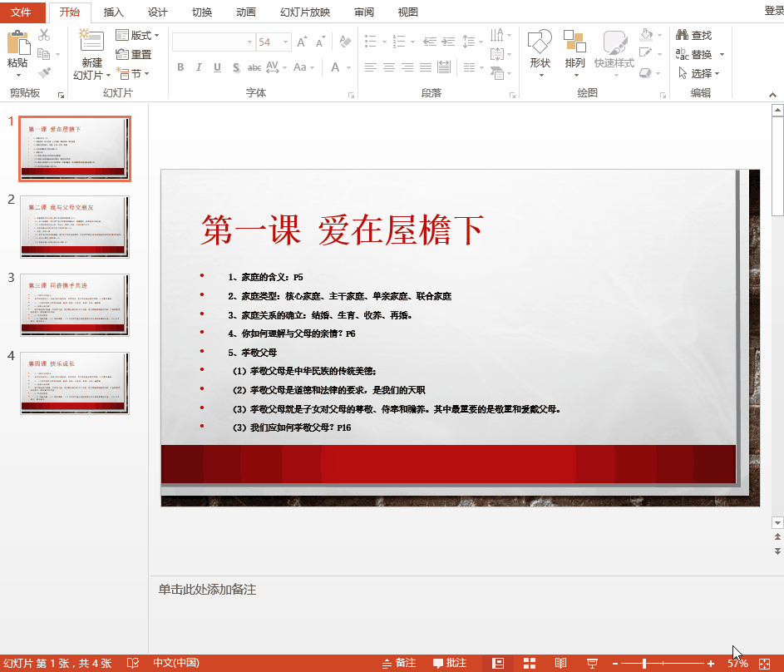The width and height of the screenshot is (784, 672).
Task: Switch to the Animations (动画) tab
Action: tap(246, 12)
